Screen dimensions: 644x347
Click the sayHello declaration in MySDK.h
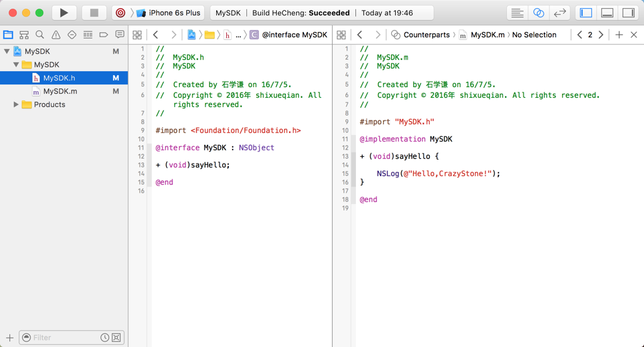(193, 165)
